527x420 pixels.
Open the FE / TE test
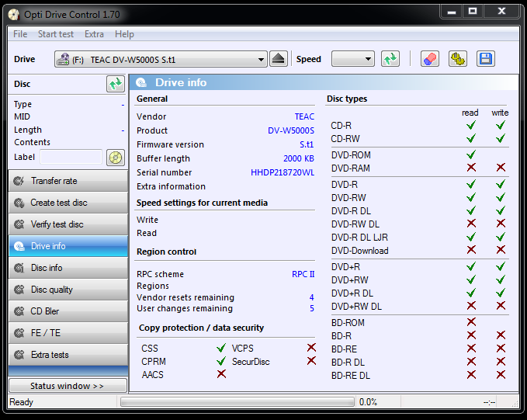pyautogui.click(x=68, y=333)
